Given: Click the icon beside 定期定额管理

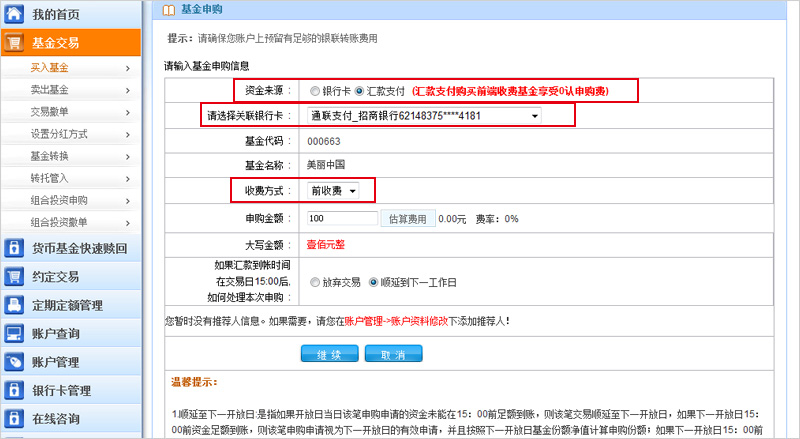Looking at the screenshot, I should click(15, 305).
